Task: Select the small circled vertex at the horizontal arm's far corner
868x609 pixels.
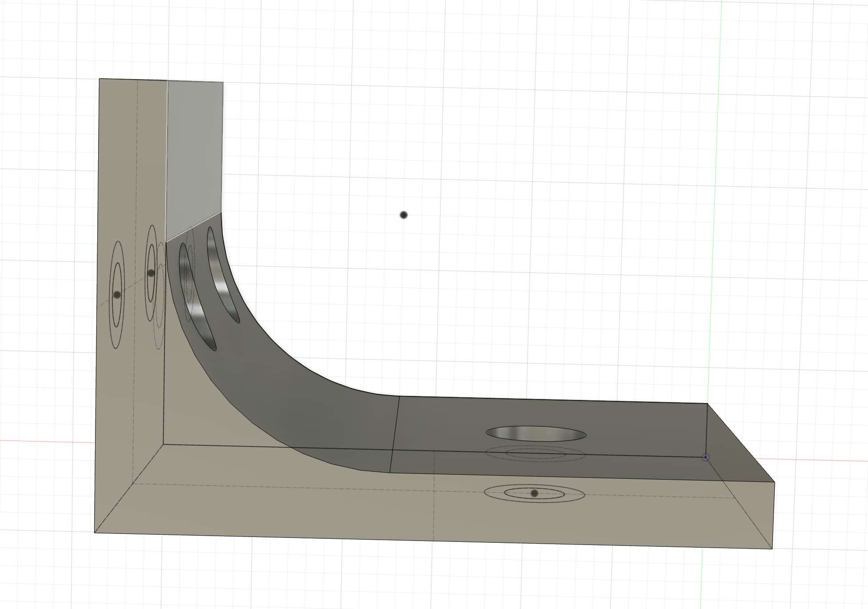Action: 705,457
